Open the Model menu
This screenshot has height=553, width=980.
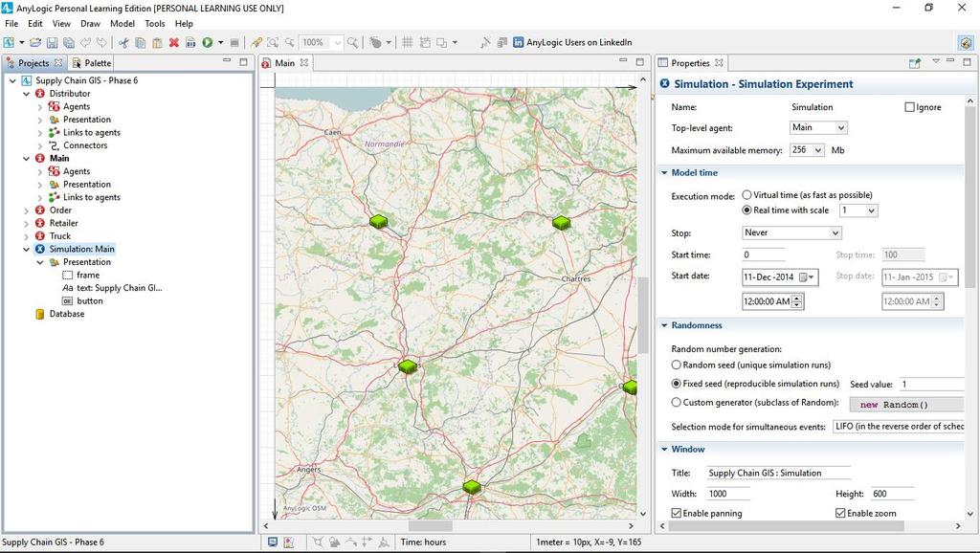(x=122, y=24)
